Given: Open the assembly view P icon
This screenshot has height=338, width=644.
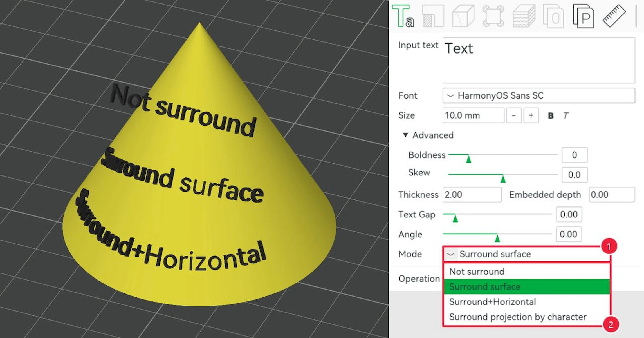Looking at the screenshot, I should (x=584, y=16).
